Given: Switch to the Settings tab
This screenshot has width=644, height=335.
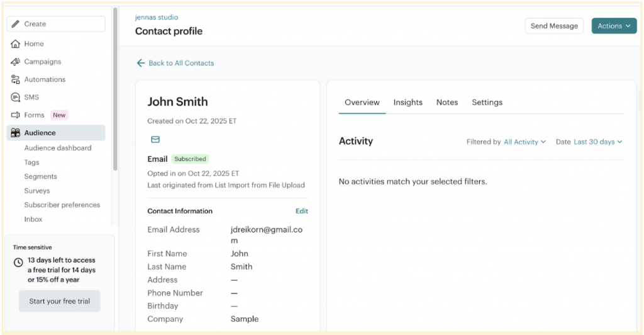Looking at the screenshot, I should (x=487, y=103).
